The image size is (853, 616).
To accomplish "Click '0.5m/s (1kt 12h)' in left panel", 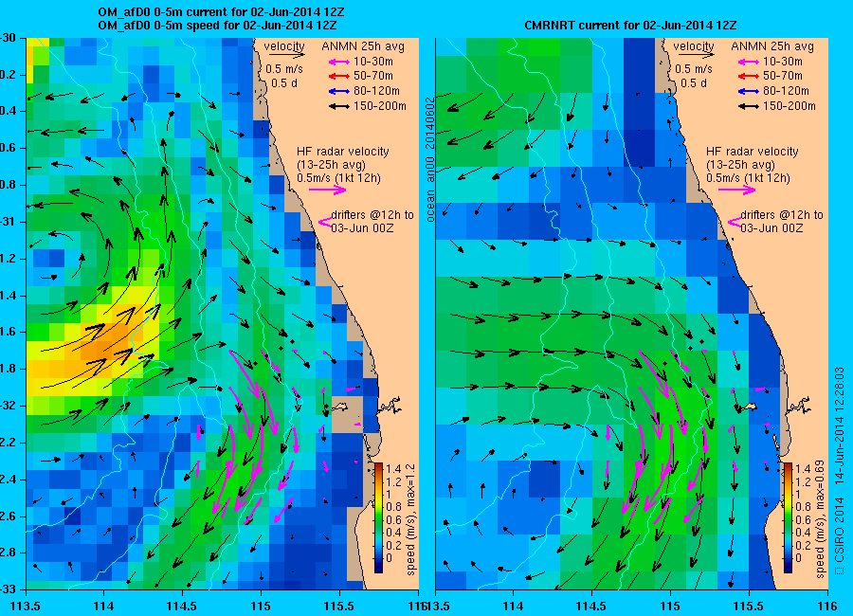I will click(339, 178).
